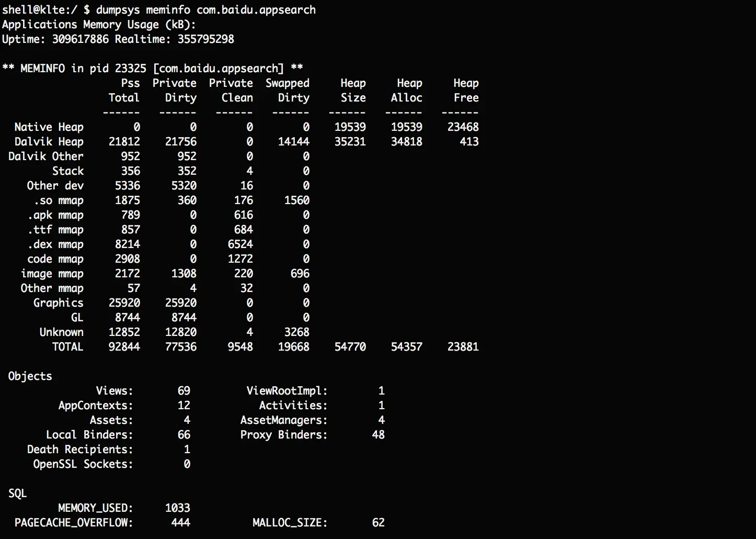Screen dimensions: 756x539
Task: Click TOTAL Private Clean value 9548
Action: click(240, 347)
